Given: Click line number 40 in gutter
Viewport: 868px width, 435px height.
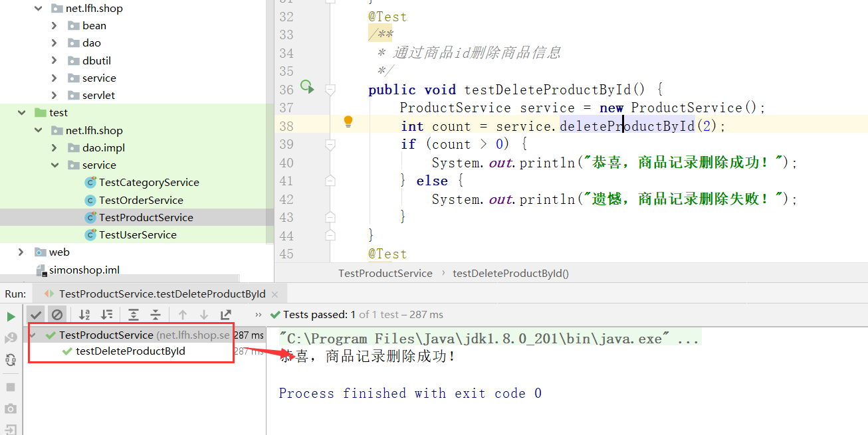Looking at the screenshot, I should [x=286, y=163].
